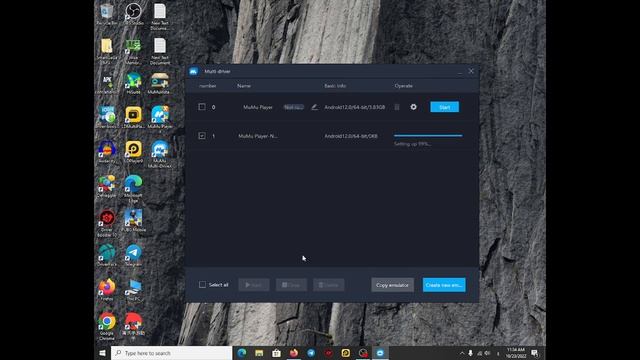The height and width of the screenshot is (360, 640).
Task: Click Android12.0/64-bit info in row 0
Action: (x=355, y=107)
